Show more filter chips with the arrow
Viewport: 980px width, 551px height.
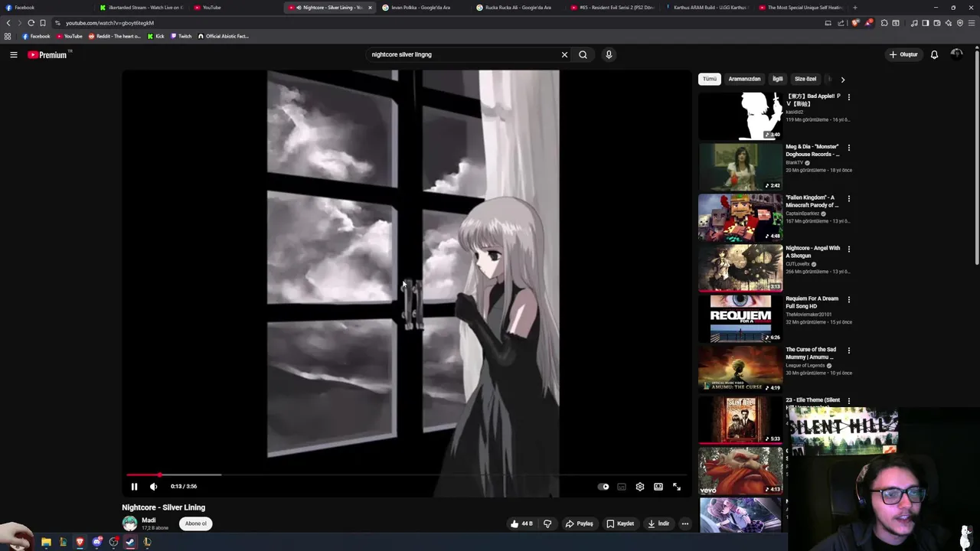coord(843,80)
